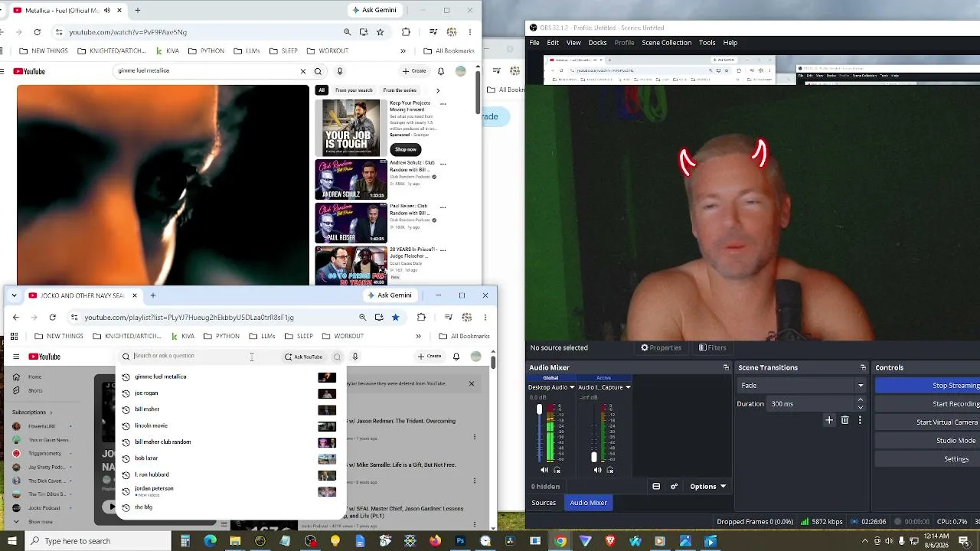Open extensions puzzle icon in playlist window

[421, 317]
